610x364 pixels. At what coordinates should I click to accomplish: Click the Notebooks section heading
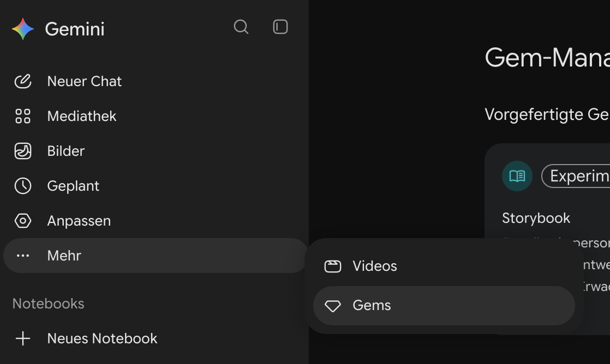coord(48,304)
